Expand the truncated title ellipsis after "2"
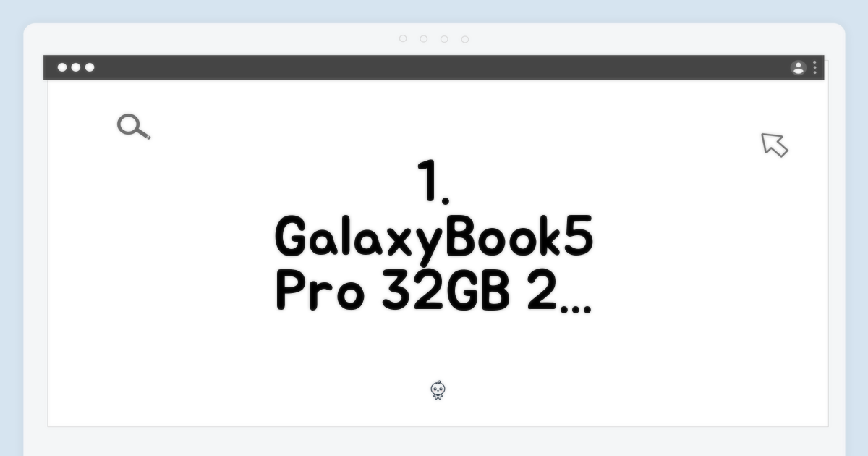868x456 pixels. [x=576, y=308]
